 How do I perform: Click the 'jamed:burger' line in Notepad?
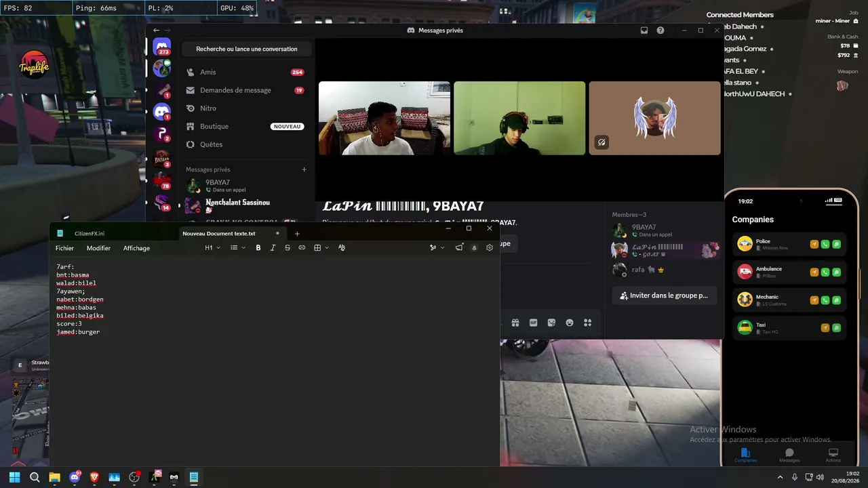(x=78, y=332)
